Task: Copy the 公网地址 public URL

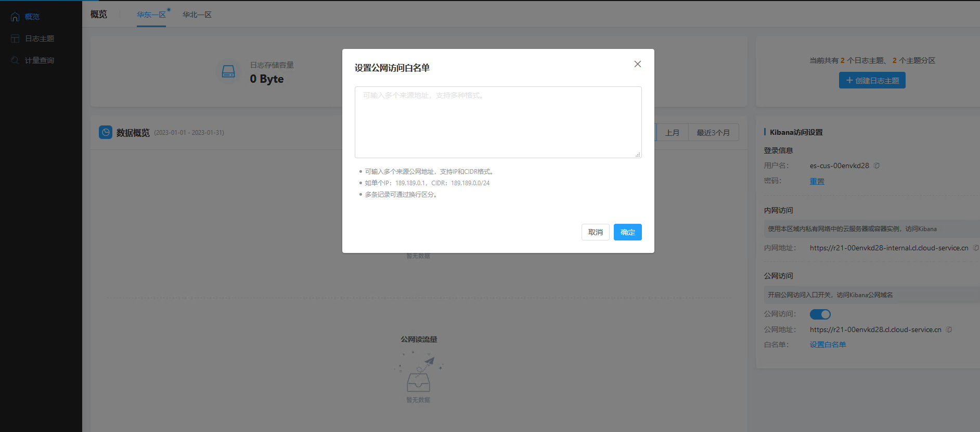Action: [x=949, y=329]
